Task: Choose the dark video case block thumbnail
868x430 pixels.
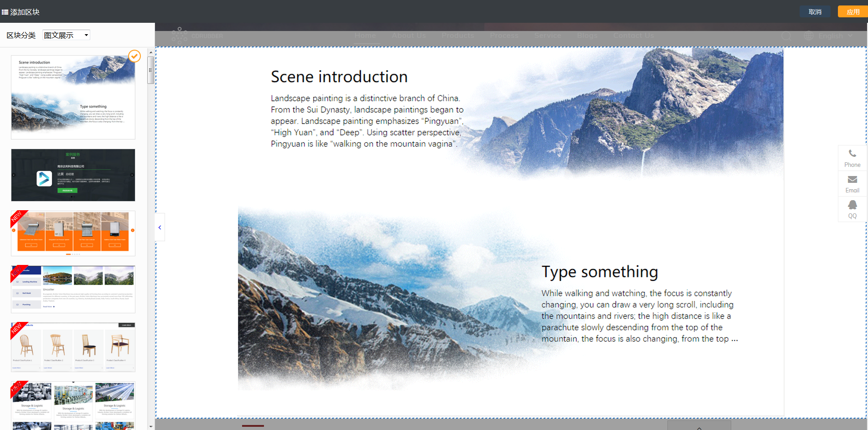Action: click(73, 175)
